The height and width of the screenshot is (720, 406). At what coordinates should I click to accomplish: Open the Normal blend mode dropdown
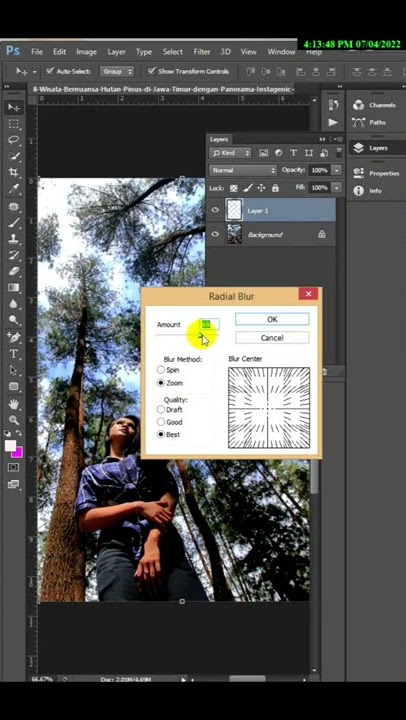pyautogui.click(x=243, y=170)
